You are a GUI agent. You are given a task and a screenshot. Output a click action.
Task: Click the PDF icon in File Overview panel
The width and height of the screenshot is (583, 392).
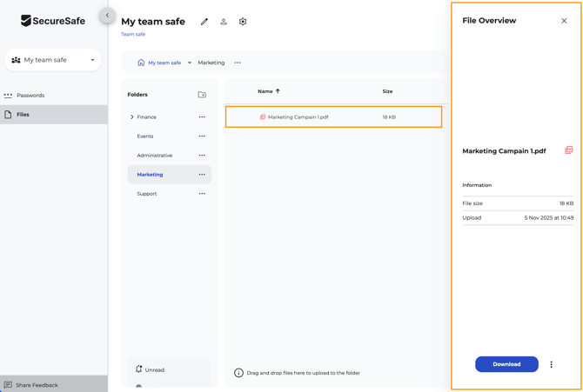click(x=568, y=150)
